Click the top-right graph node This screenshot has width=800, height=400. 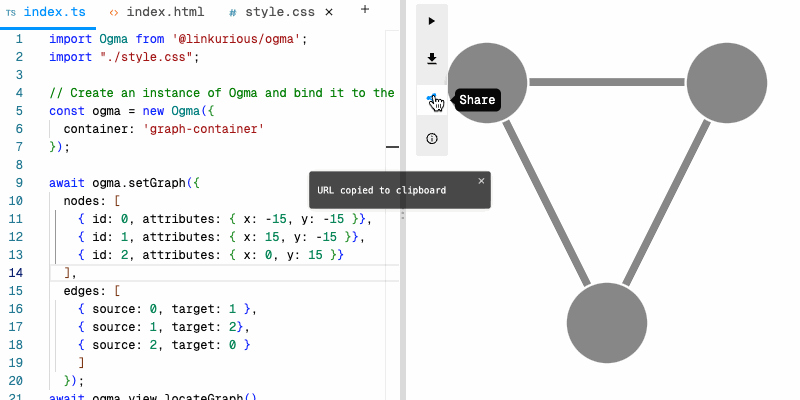click(x=726, y=82)
